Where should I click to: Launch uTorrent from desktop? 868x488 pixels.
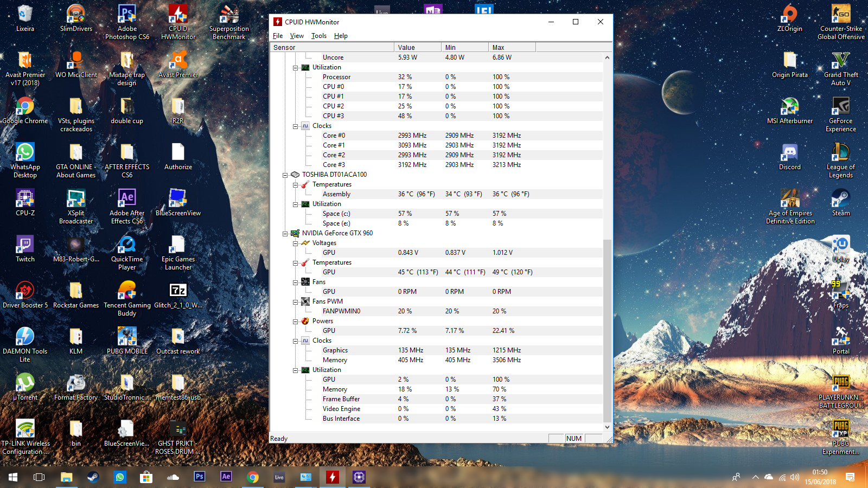(x=25, y=387)
